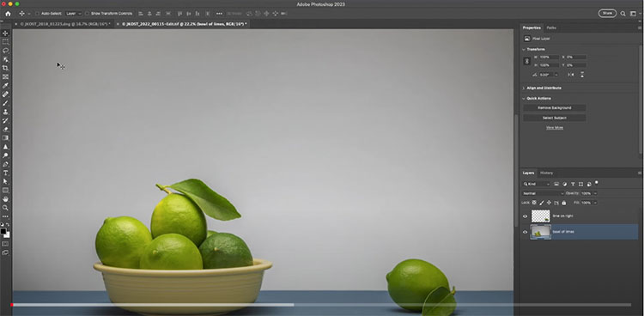
Task: Switch to the Paths tab
Action: [x=551, y=27]
